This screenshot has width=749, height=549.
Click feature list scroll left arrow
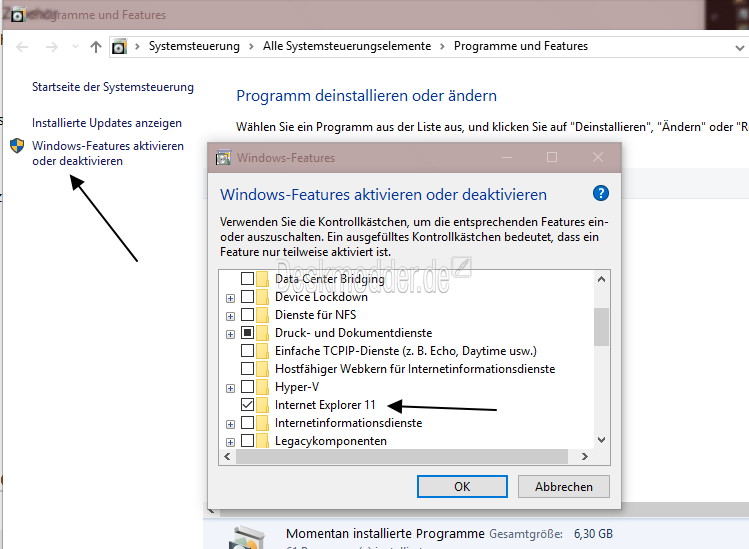pyautogui.click(x=227, y=457)
